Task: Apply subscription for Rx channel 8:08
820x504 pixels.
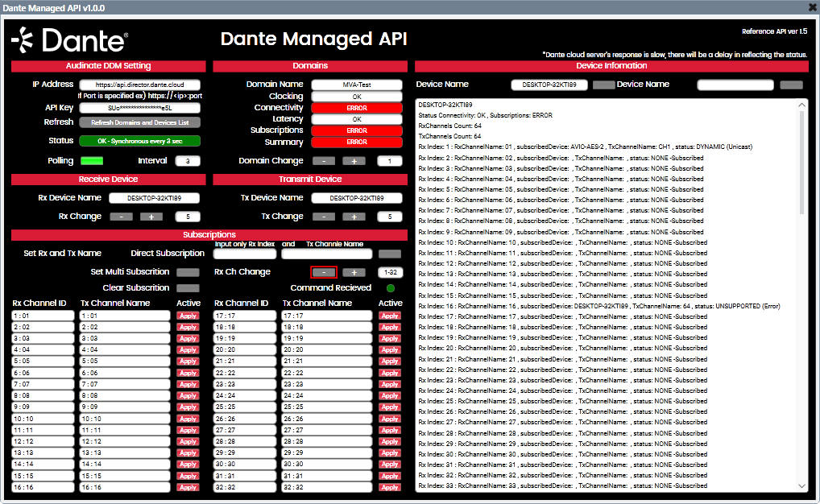Action: (x=188, y=396)
